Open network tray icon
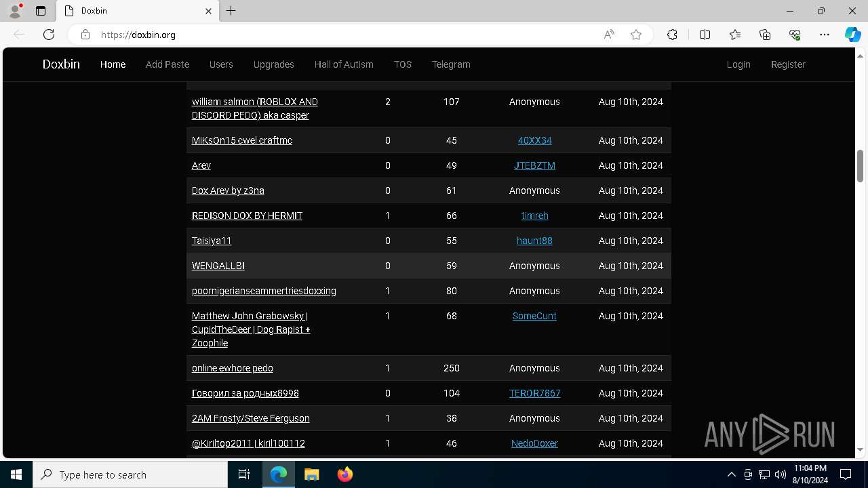 (764, 474)
